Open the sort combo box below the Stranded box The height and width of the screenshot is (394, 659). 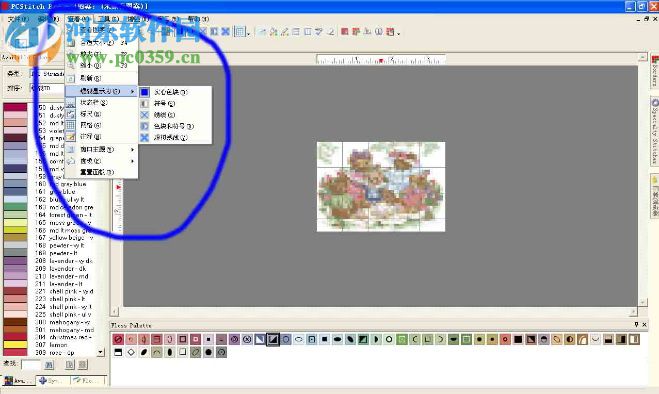[x=46, y=88]
